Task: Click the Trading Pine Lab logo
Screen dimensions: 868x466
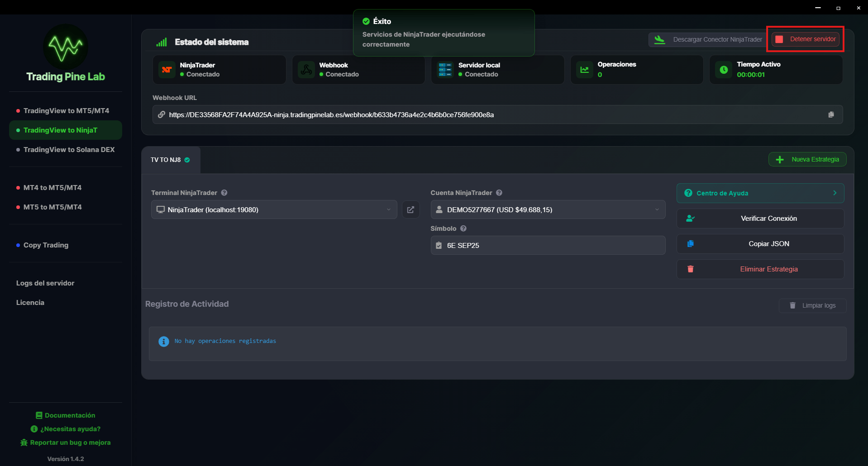Action: tap(65, 47)
